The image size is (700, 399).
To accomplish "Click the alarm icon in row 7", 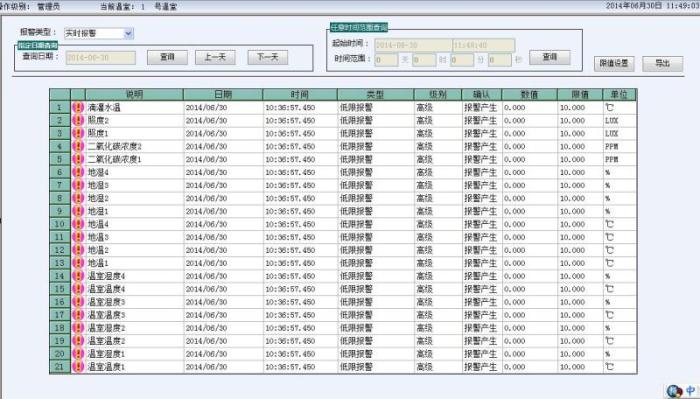I will pos(78,185).
